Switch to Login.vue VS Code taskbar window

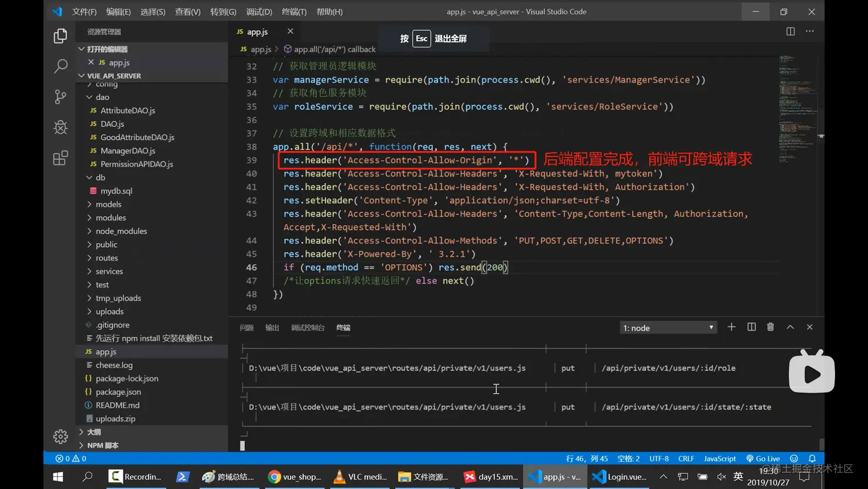619,477
